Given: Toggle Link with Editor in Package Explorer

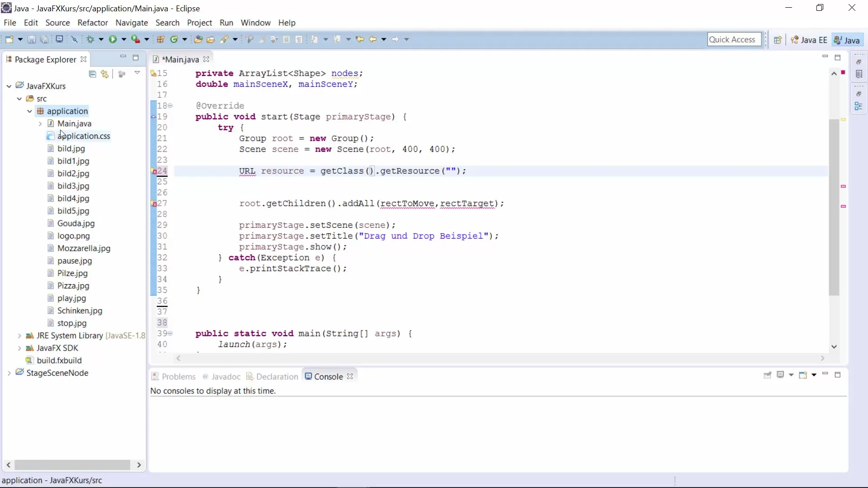Looking at the screenshot, I should coord(105,74).
